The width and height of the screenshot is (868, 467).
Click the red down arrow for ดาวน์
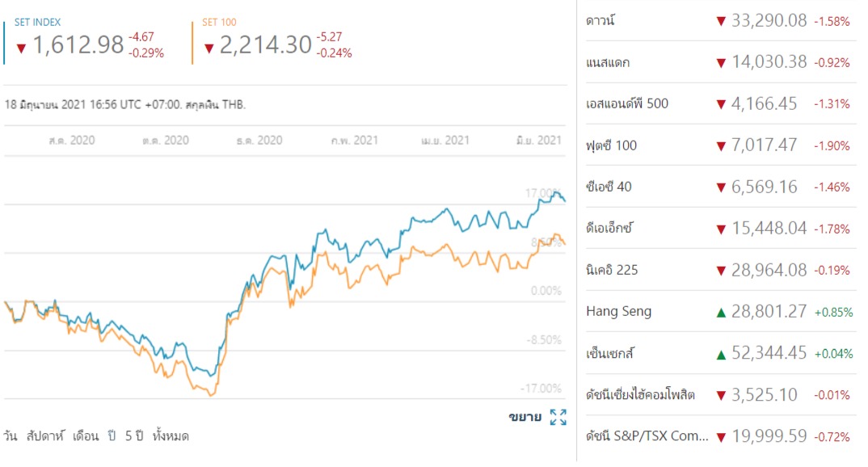pyautogui.click(x=721, y=22)
